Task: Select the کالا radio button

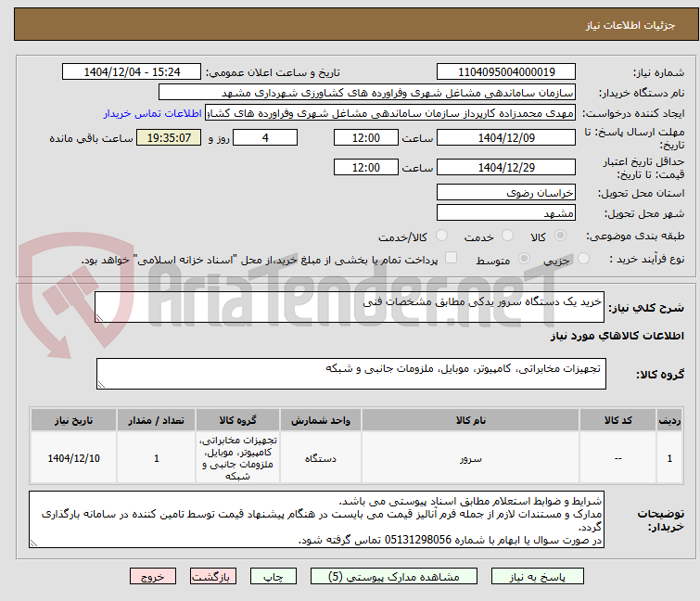Action: click(x=560, y=236)
